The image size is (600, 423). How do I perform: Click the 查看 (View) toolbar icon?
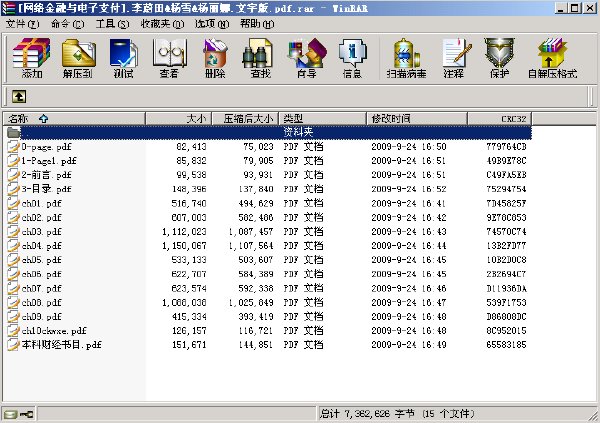170,58
